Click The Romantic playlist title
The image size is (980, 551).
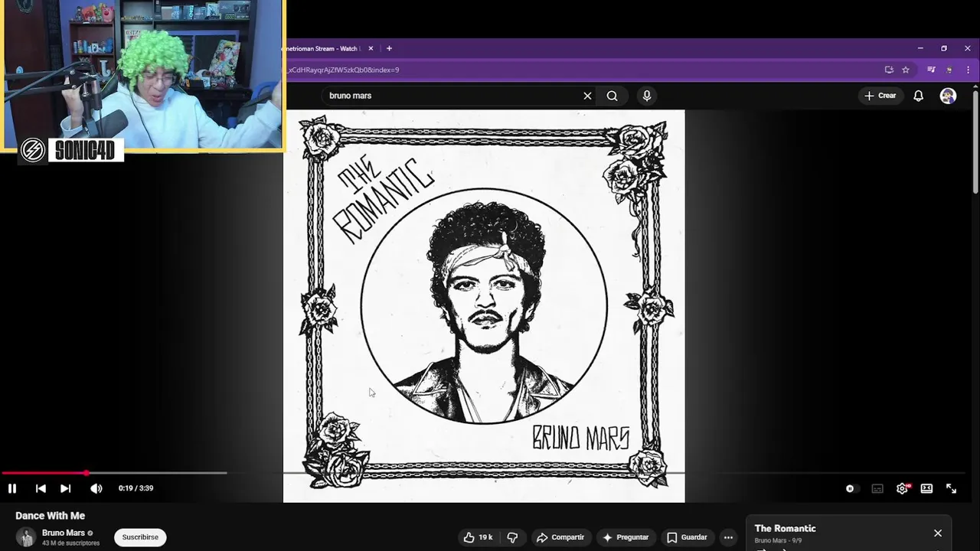click(785, 528)
